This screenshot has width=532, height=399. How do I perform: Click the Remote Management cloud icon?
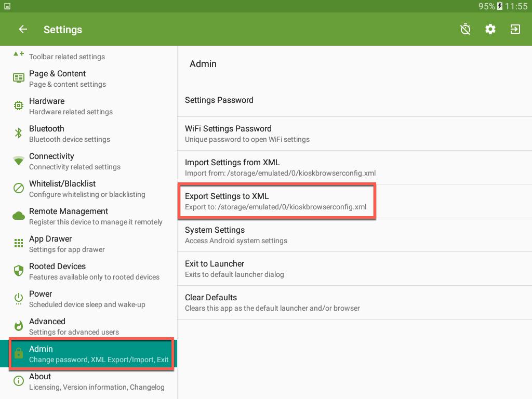19,216
